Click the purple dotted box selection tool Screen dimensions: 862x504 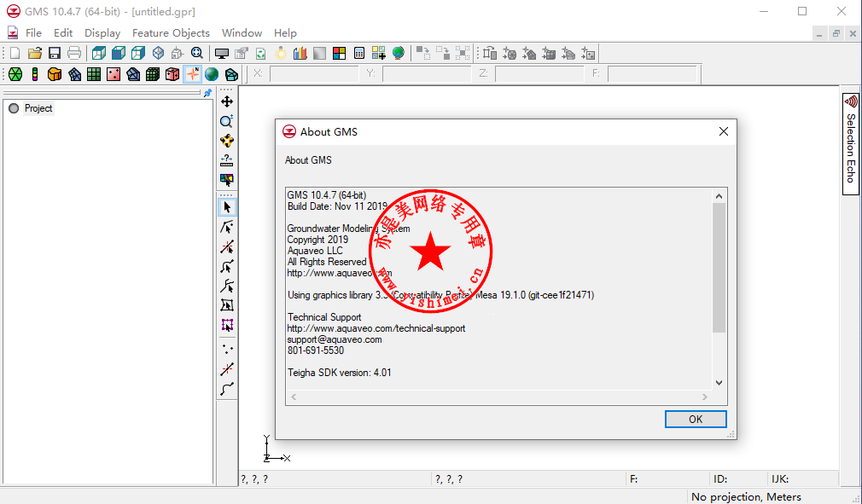(227, 325)
